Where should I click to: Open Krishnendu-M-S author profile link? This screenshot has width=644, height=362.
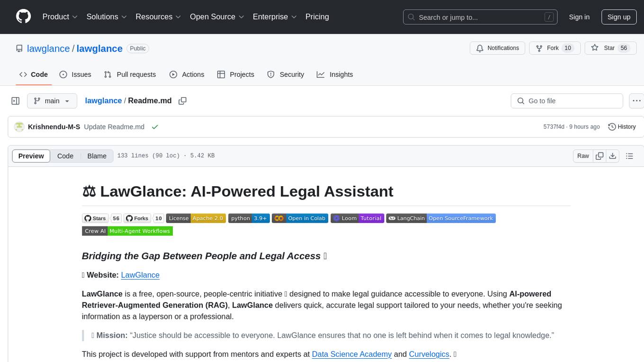pyautogui.click(x=54, y=127)
